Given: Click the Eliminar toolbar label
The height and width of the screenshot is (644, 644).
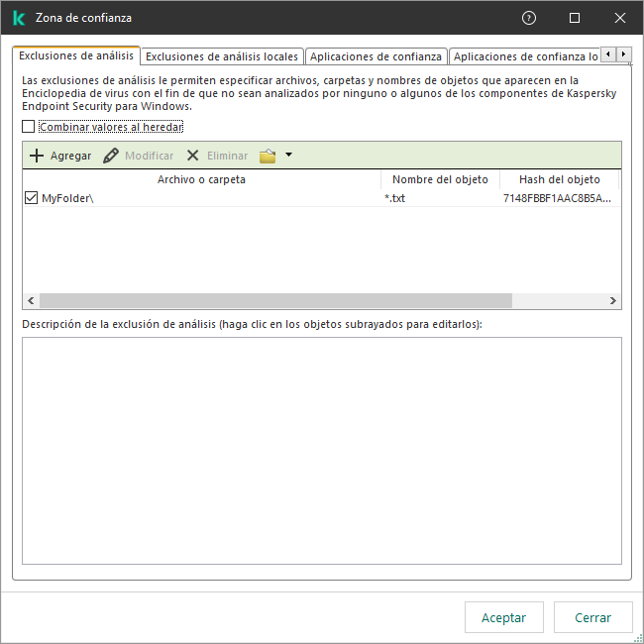Looking at the screenshot, I should [x=227, y=156].
